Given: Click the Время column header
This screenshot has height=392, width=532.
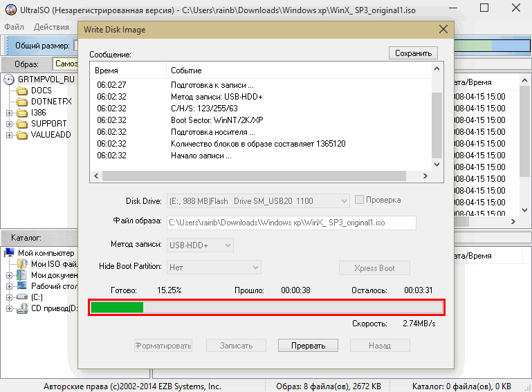Looking at the screenshot, I should coord(129,71).
